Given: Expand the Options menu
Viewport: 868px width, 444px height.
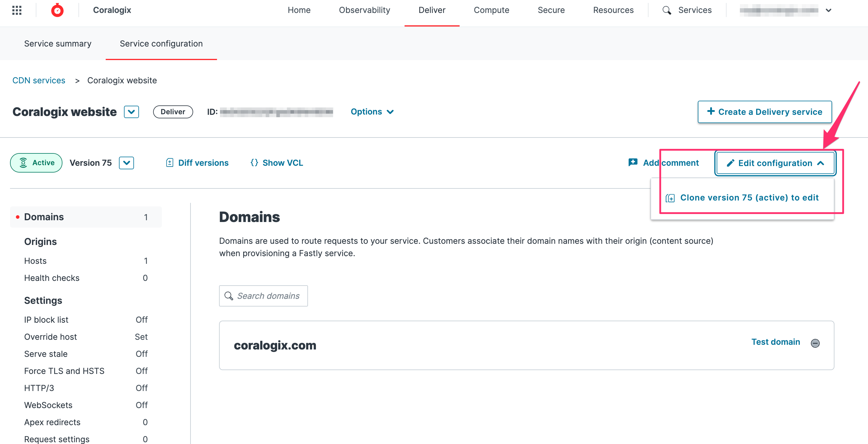Looking at the screenshot, I should click(372, 112).
